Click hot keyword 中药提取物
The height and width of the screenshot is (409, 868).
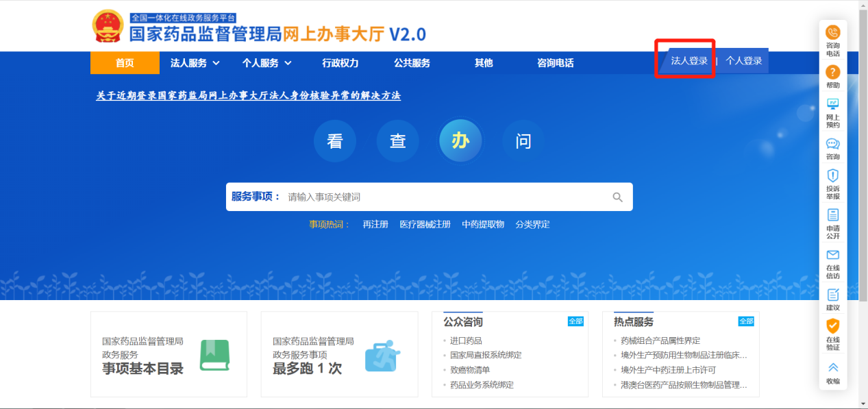483,225
